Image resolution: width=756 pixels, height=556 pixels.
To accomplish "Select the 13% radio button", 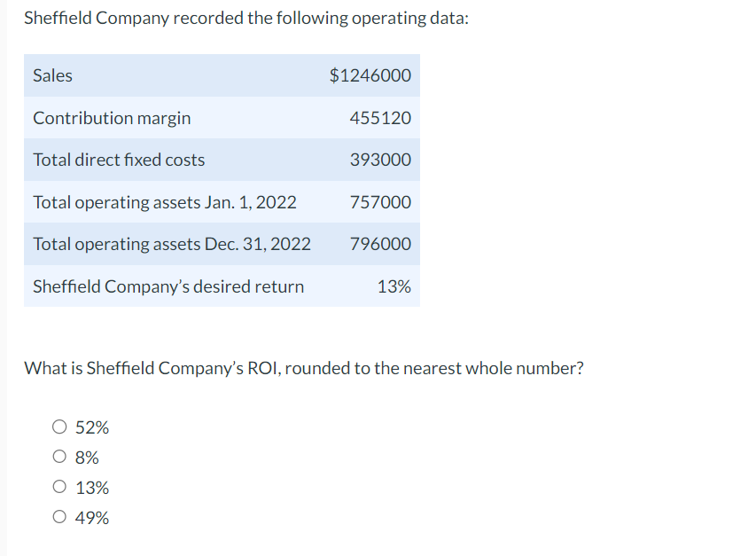I will click(58, 487).
